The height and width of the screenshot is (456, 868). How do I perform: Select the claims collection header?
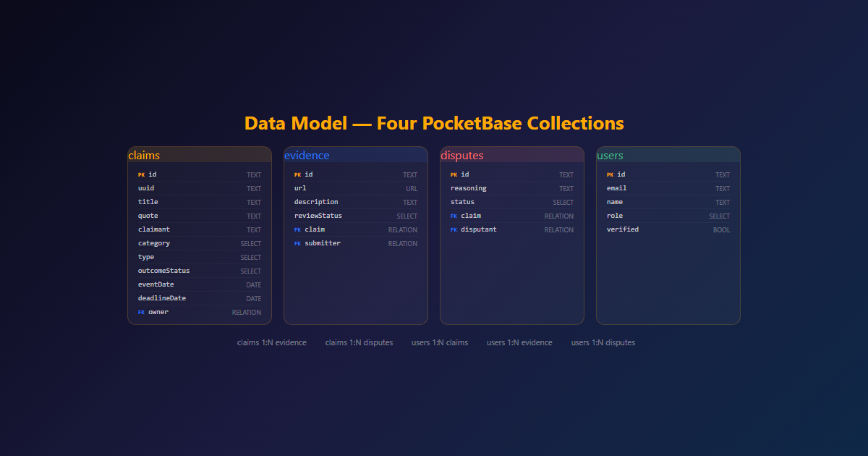coord(200,155)
